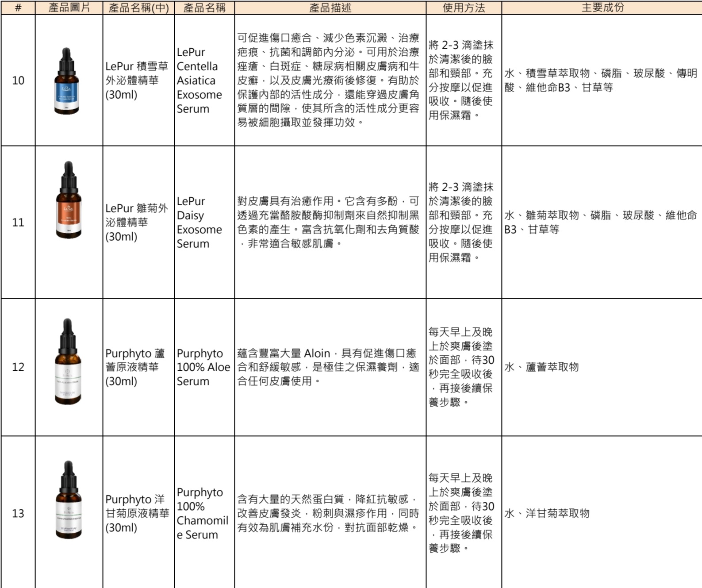Select the description starting 可促進傷口癒合
Viewport: 702px width, 588px height.
[x=330, y=80]
